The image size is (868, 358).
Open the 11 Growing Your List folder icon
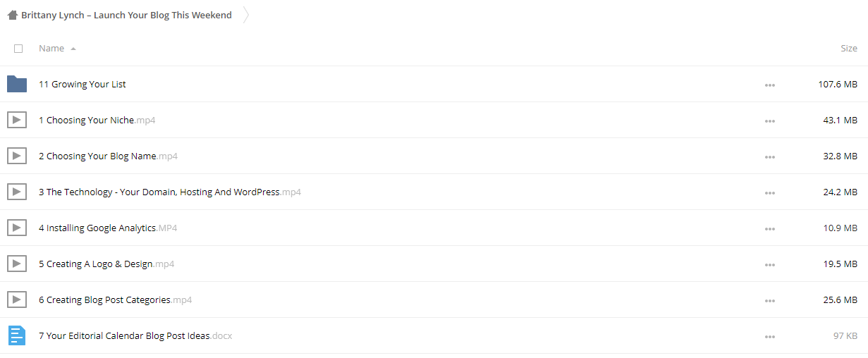click(17, 84)
